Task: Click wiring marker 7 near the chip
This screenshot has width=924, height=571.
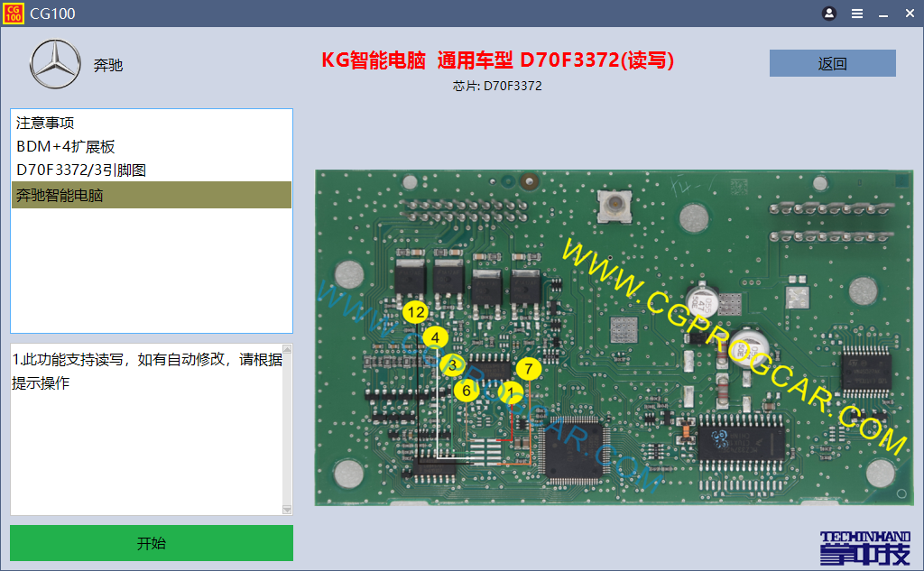Action: coord(528,367)
